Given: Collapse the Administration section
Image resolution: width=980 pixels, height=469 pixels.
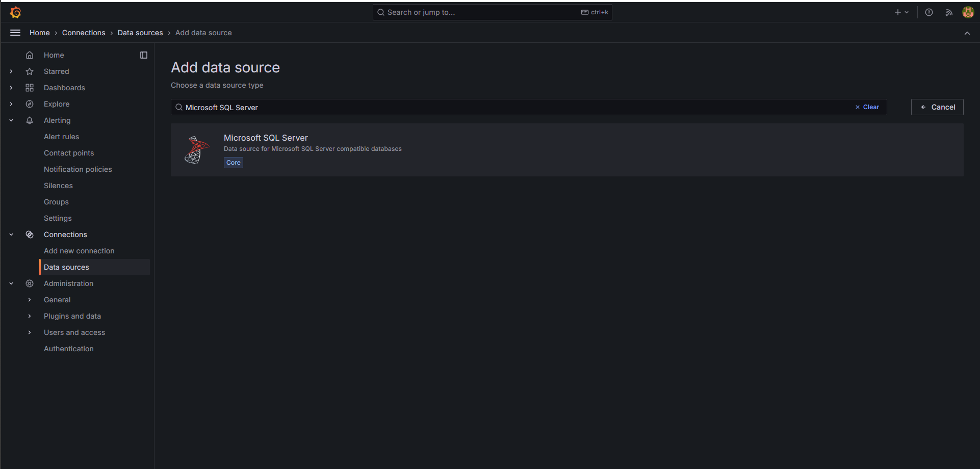Looking at the screenshot, I should click(11, 283).
